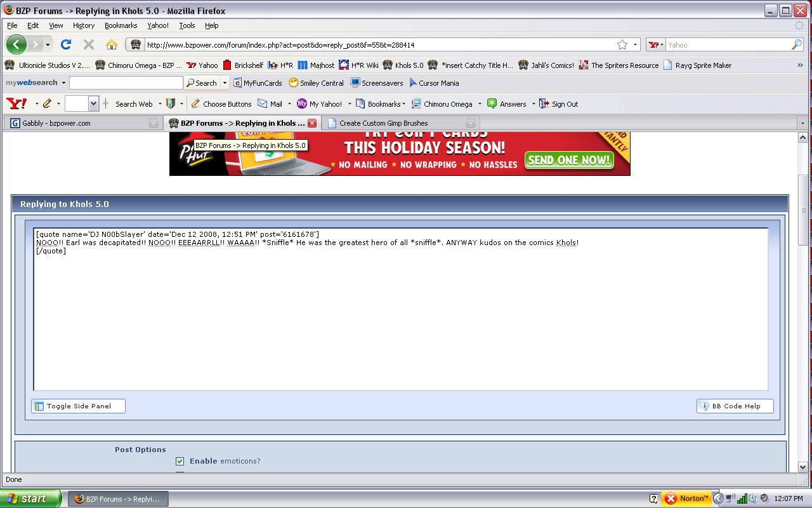Switch to the Create Custom Gimp Brushes tab

(x=401, y=123)
